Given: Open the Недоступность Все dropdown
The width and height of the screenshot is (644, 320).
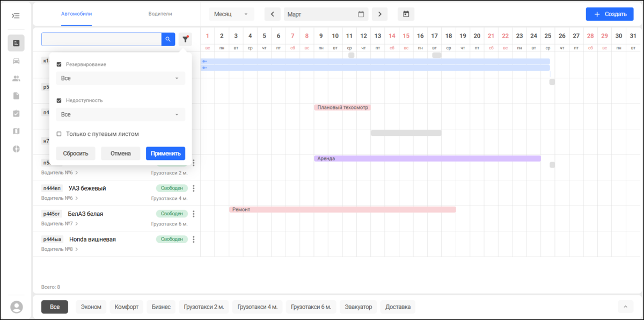Looking at the screenshot, I should click(x=120, y=114).
